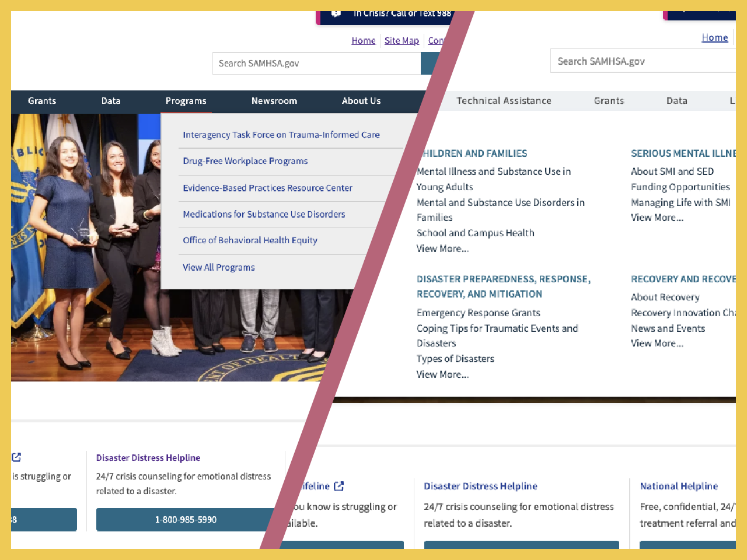This screenshot has height=560, width=747.
Task: Focus the Search SAMHSA.gov field on the dark-nav page
Action: tap(316, 64)
